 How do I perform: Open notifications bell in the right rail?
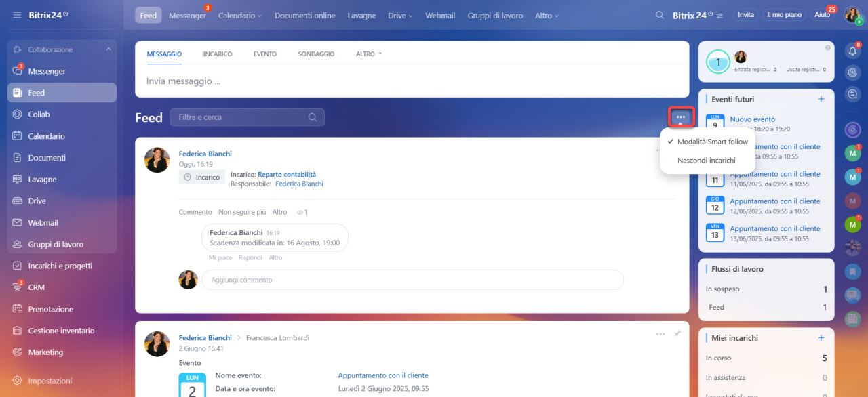(x=853, y=51)
